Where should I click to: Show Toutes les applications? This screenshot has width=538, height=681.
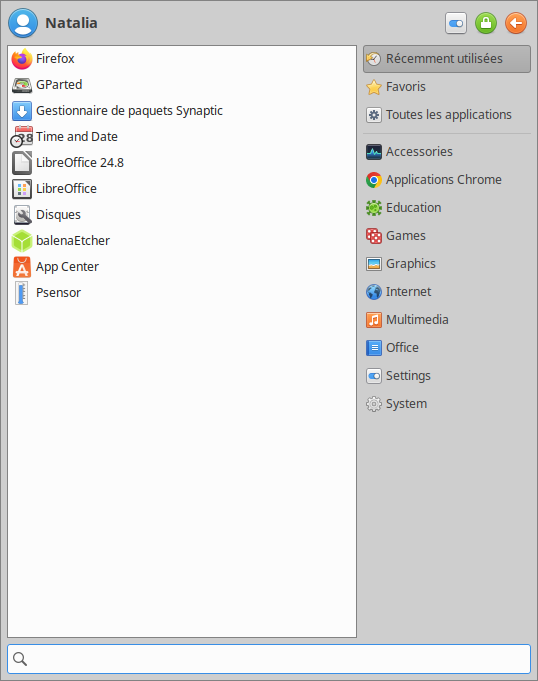tap(447, 115)
